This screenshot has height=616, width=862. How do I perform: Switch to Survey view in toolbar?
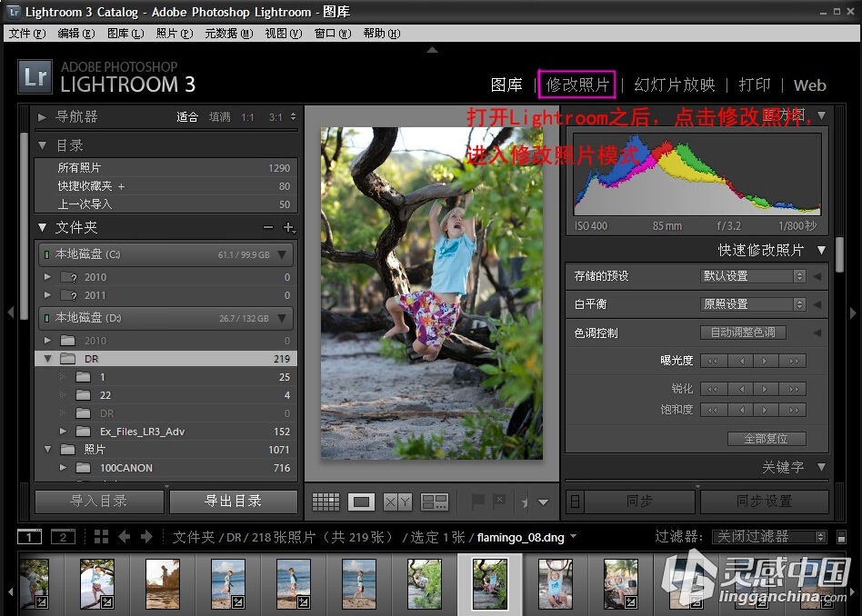435,502
